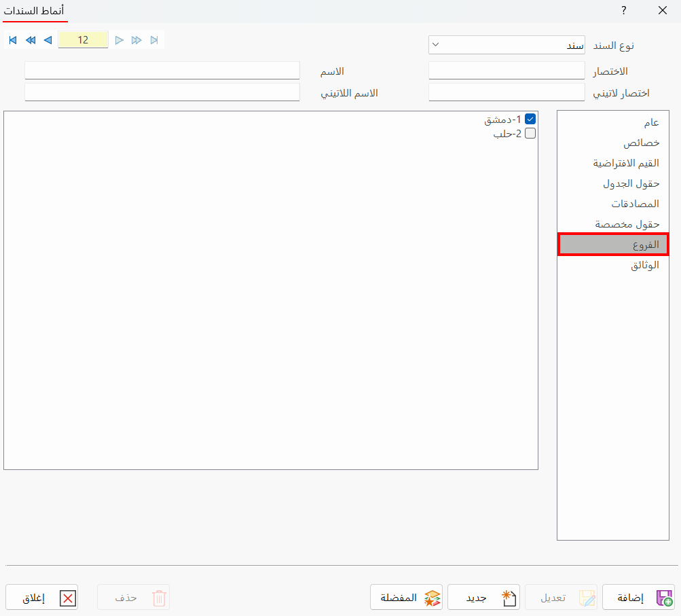Click the حذف delete button
The height and width of the screenshot is (616, 681).
pos(133,598)
